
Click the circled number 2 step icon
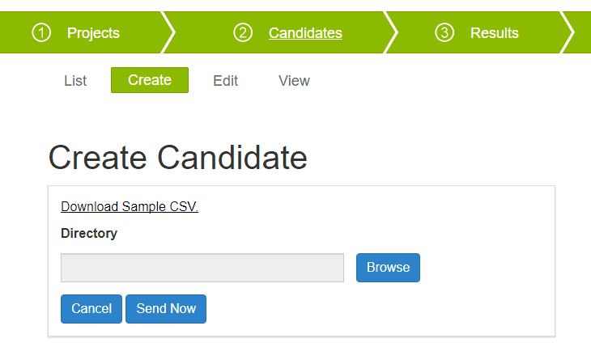pyautogui.click(x=243, y=33)
